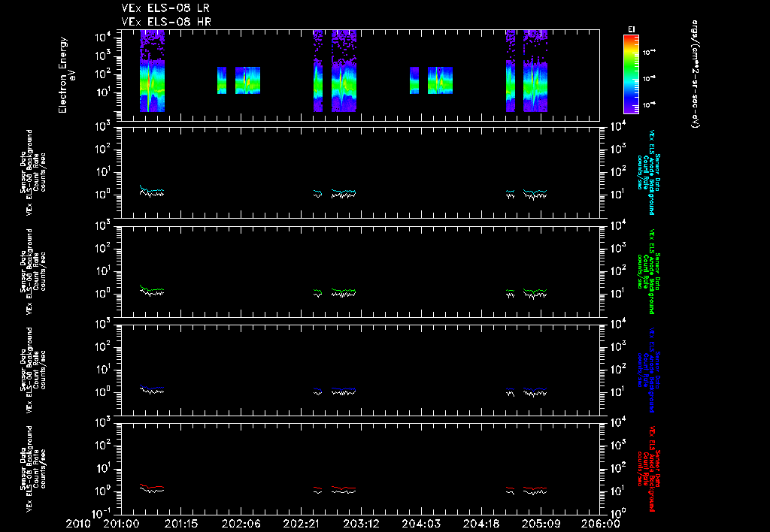This screenshot has width=770, height=532.
Task: Click the spectrogram's 10^1 electron energy tick label
Action: point(102,92)
